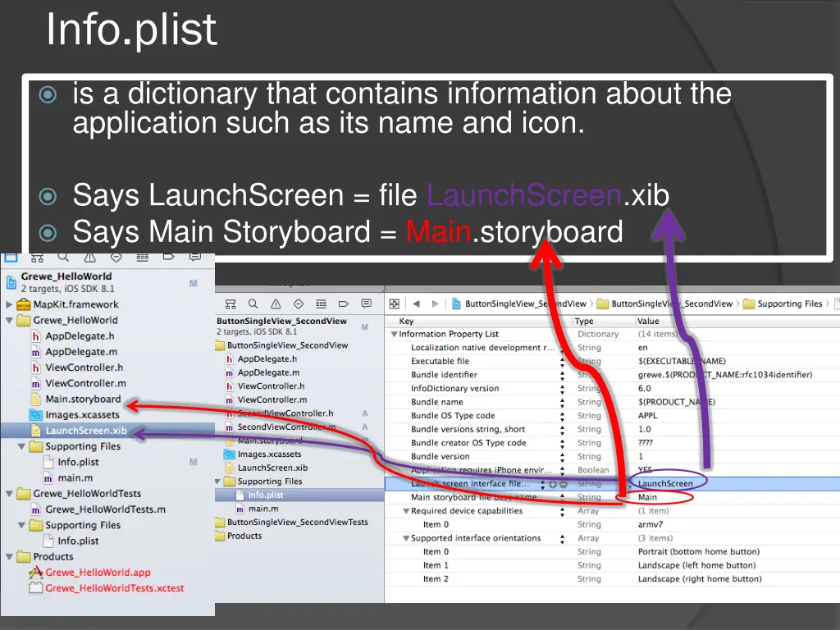This screenshot has width=840, height=630.
Task: Click the Grewe_HelloWorld.app product icon
Action: (x=36, y=572)
